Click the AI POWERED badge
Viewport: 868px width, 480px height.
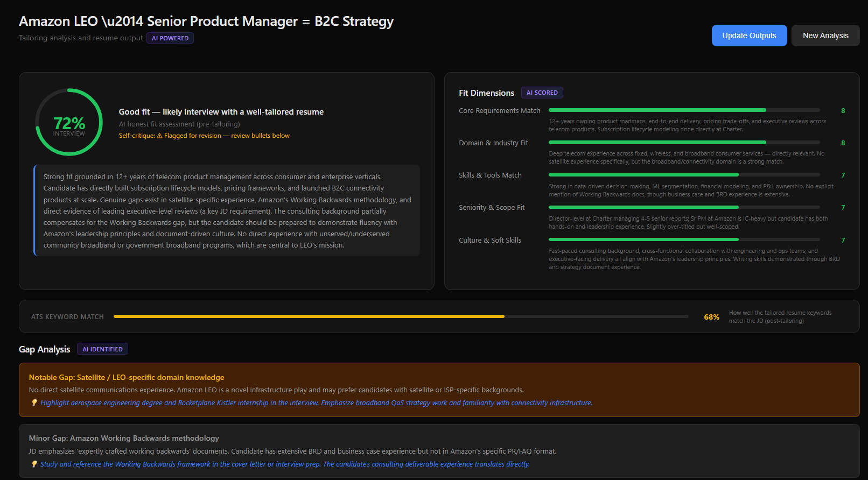(x=170, y=38)
